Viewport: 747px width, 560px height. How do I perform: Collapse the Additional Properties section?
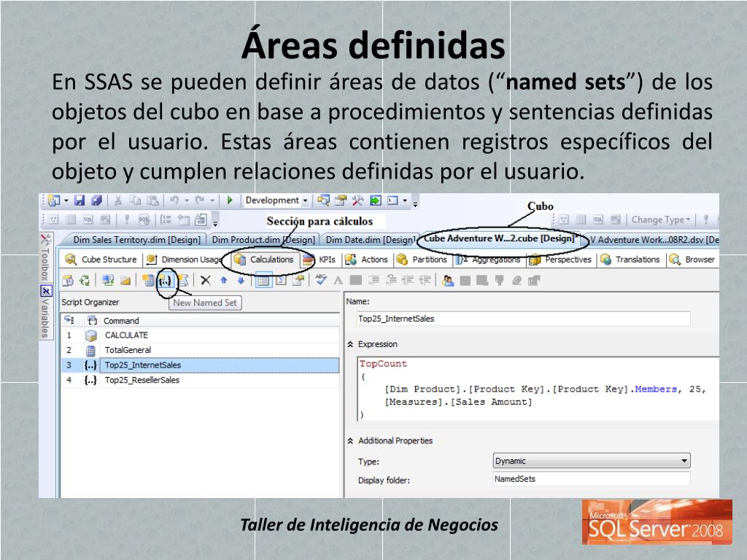[351, 441]
